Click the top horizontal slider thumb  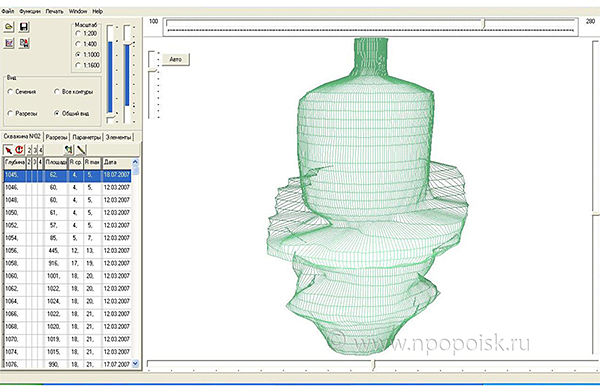(x=484, y=24)
